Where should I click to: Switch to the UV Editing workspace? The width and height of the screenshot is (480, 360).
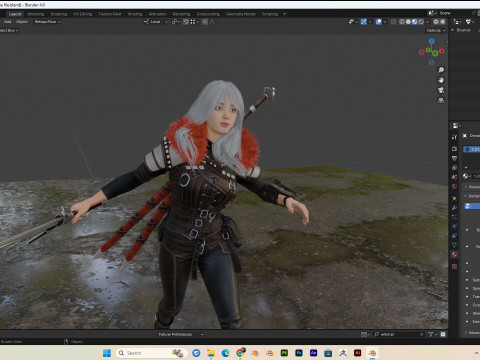(83, 14)
